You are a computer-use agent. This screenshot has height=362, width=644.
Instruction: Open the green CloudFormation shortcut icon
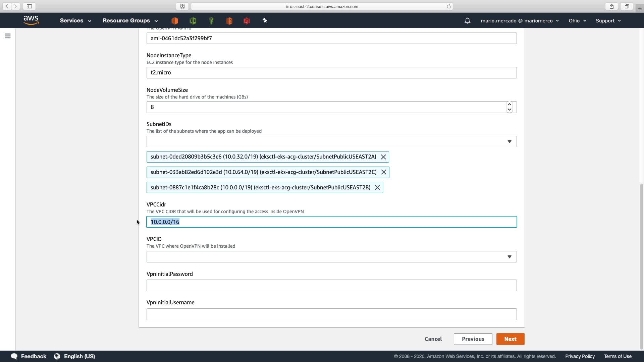point(193,21)
